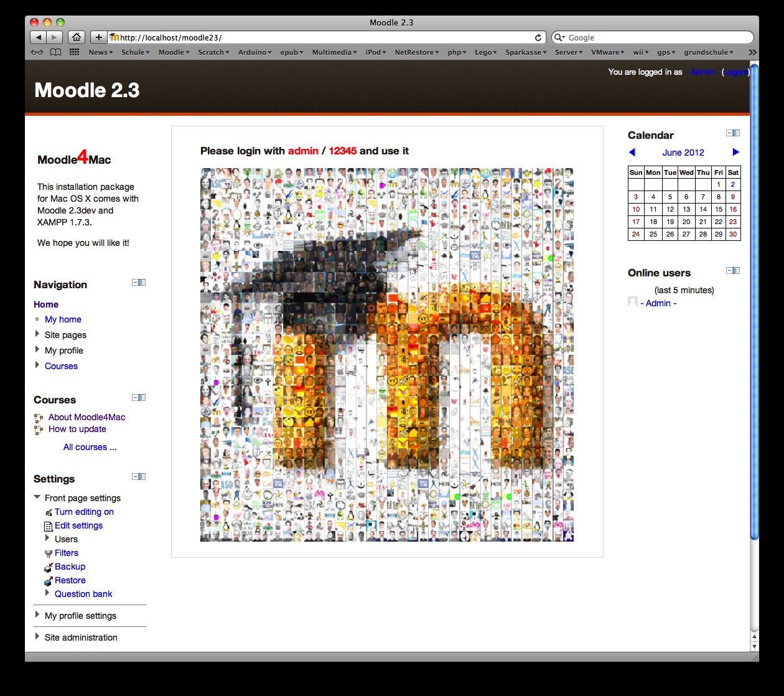The image size is (784, 696).
Task: Dock the Calendar block
Action: click(737, 133)
